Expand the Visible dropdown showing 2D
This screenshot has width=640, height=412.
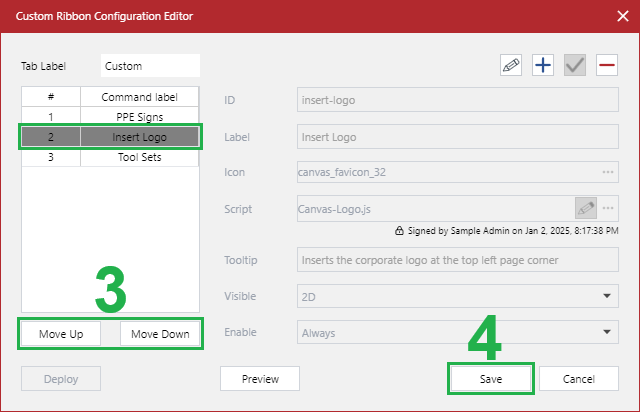tap(608, 296)
